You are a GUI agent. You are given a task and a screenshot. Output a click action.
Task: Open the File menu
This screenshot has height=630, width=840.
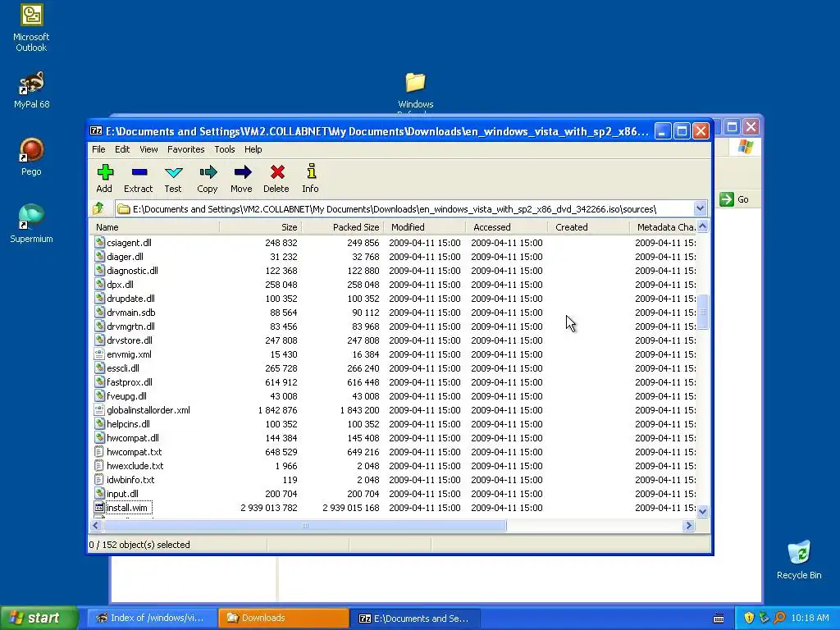(98, 149)
